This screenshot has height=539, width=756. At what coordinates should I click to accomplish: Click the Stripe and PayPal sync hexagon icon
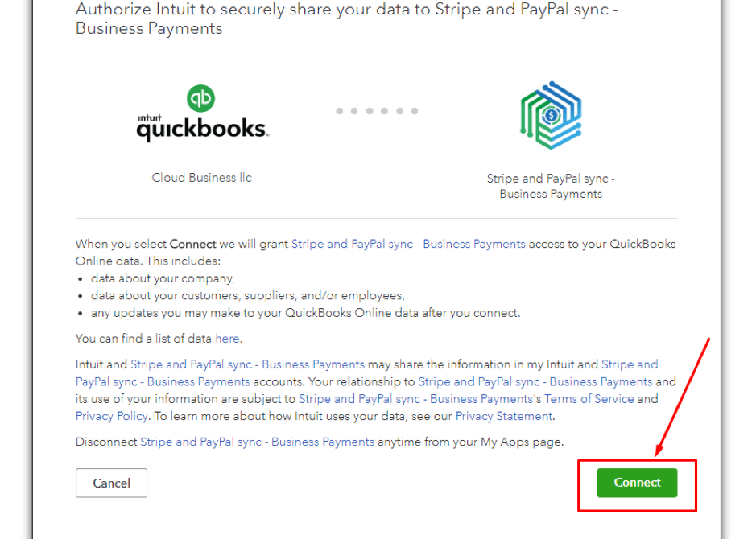pyautogui.click(x=551, y=115)
